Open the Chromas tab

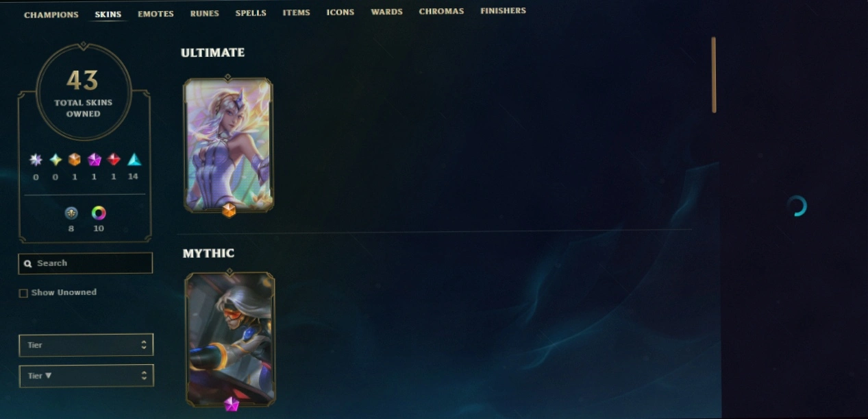click(x=441, y=12)
